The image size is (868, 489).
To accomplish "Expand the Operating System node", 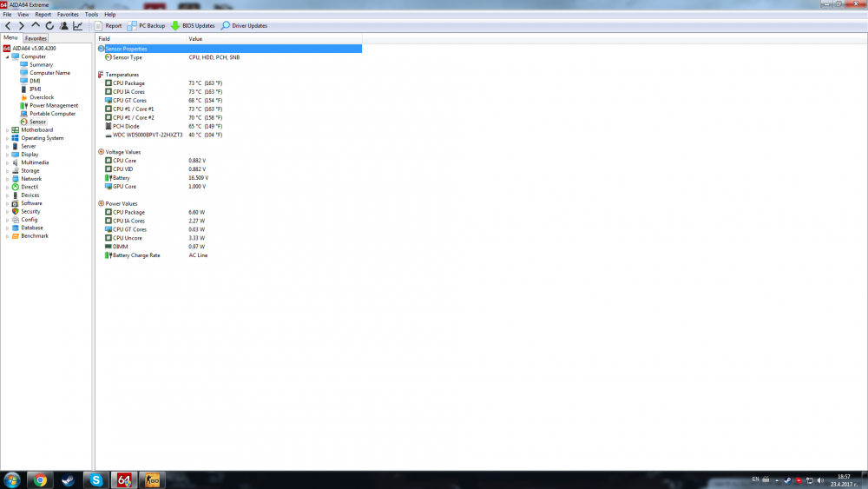I will coord(7,138).
